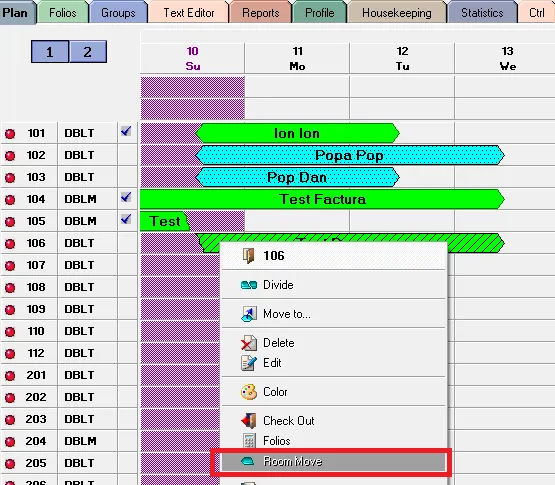Click red status dot for room 107
Image resolution: width=555 pixels, height=485 pixels.
click(10, 266)
